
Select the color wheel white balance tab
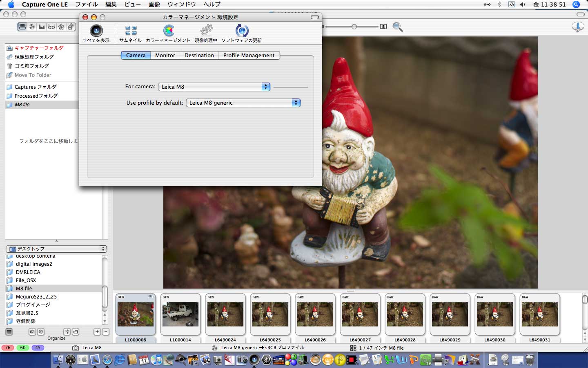[32, 27]
